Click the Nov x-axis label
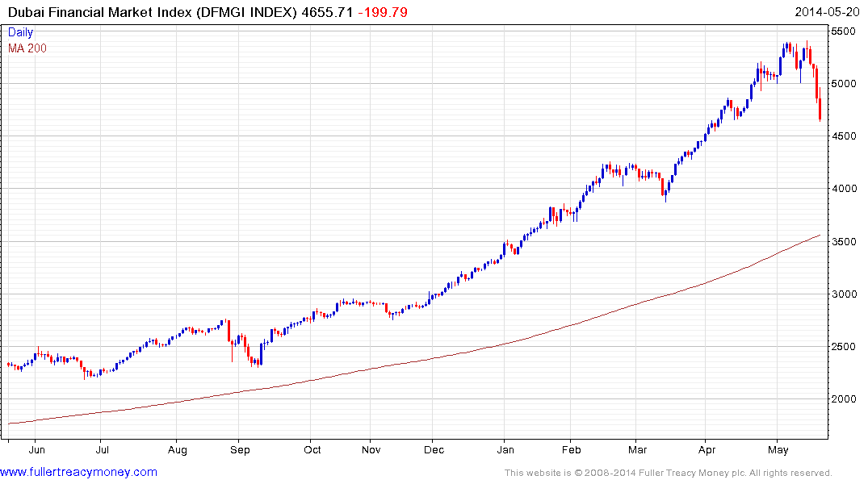The image size is (868, 484). (x=371, y=449)
